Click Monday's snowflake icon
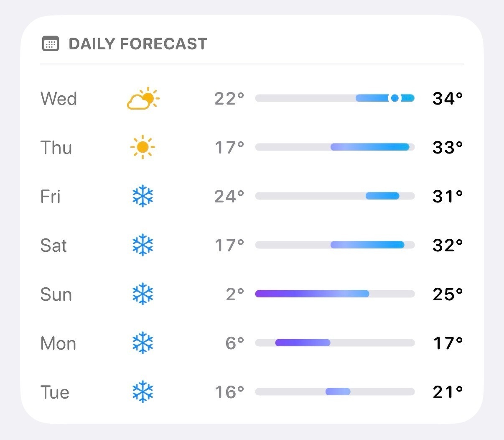504x440 pixels. tap(143, 343)
